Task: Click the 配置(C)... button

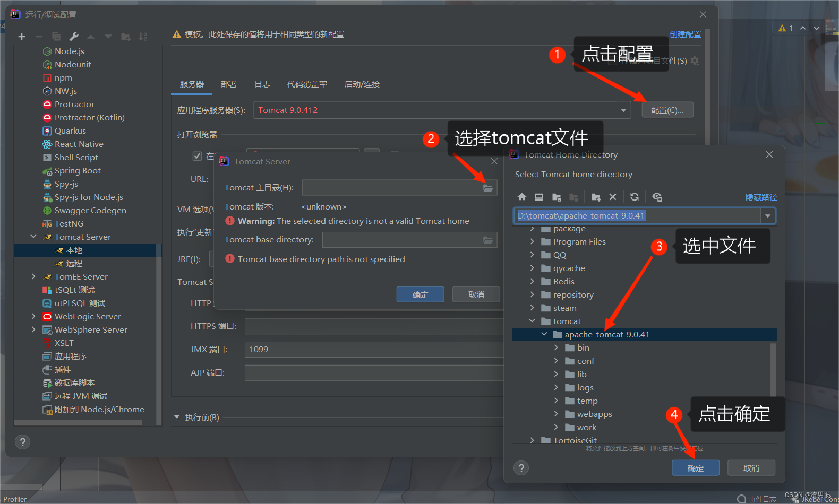Action: (x=667, y=110)
